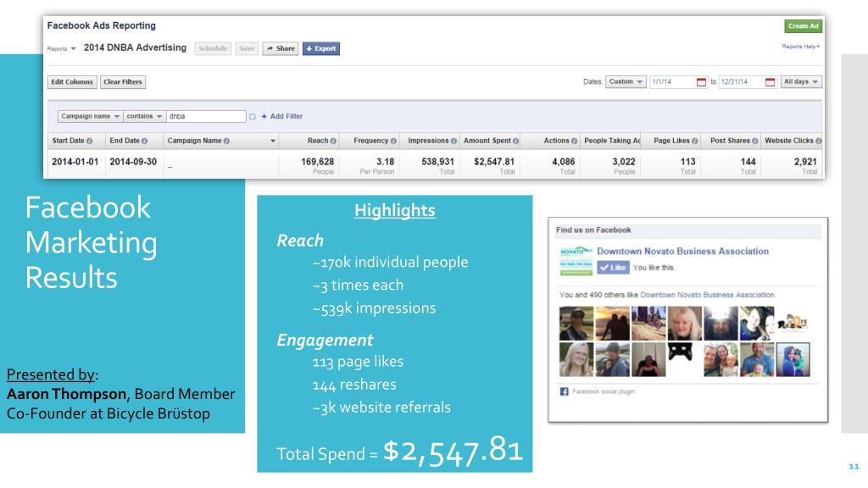
Task: Open the contains operator dropdown
Action: [x=144, y=116]
